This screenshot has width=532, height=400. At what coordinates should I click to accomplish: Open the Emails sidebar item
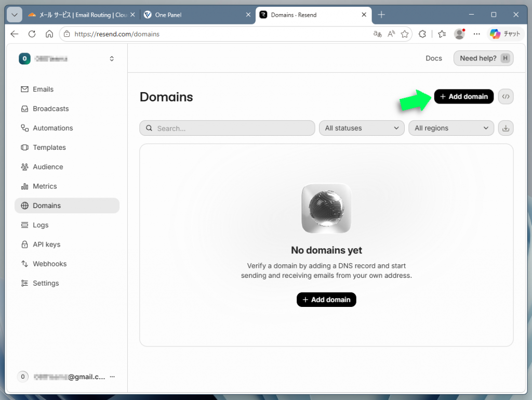(x=67, y=89)
